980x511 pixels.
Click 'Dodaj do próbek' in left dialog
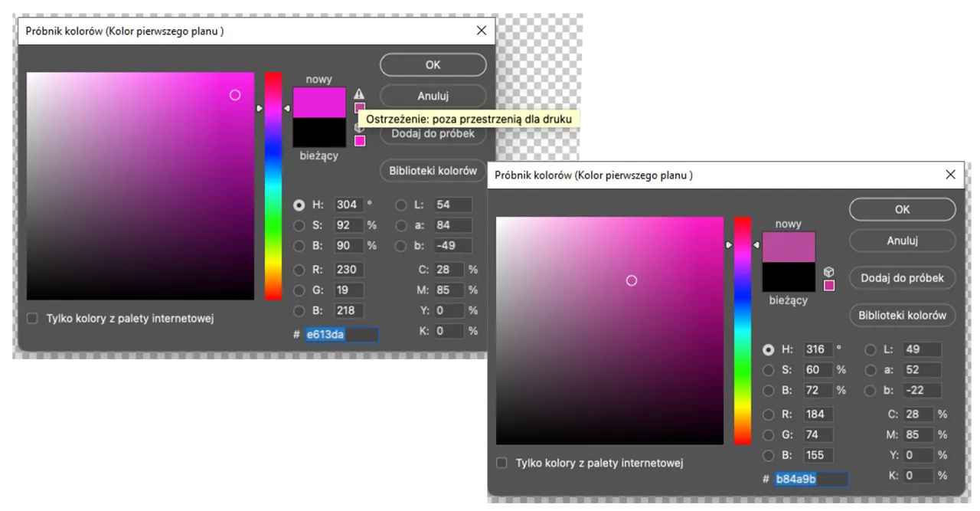click(433, 133)
